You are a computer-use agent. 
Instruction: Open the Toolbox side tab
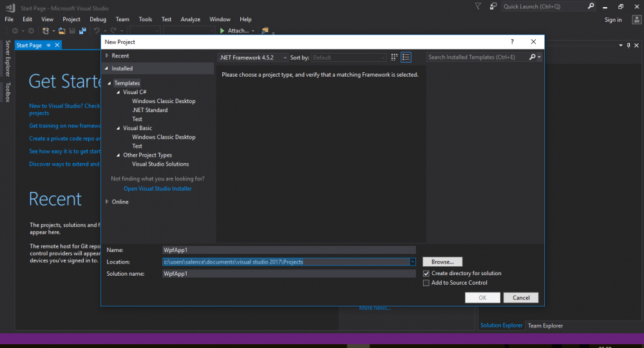[7, 92]
